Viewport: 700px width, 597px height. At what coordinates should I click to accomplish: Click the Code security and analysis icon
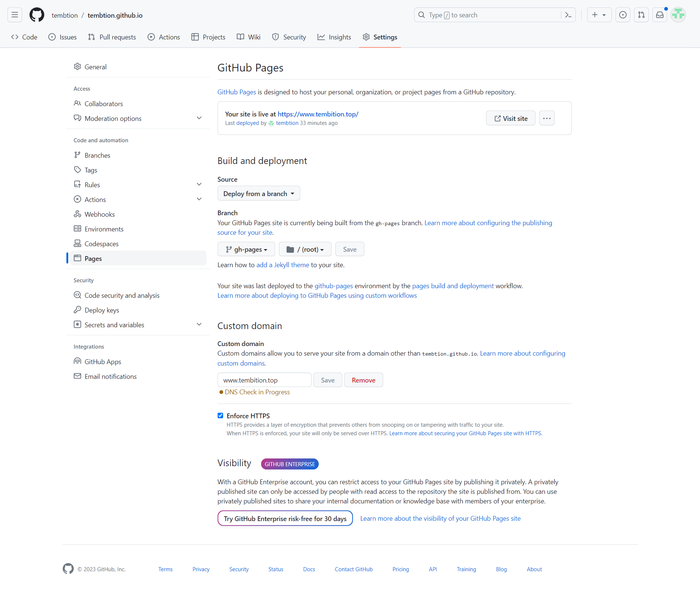point(77,295)
